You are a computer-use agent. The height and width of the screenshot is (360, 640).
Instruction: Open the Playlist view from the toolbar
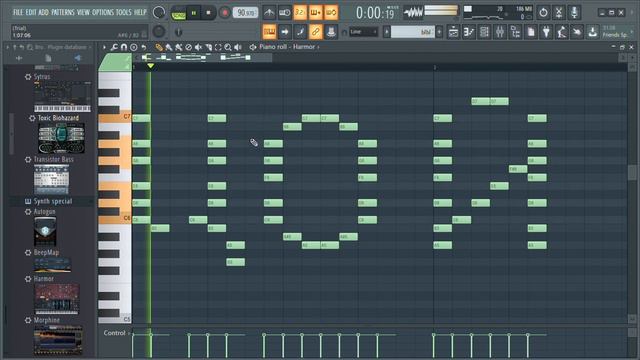453,31
